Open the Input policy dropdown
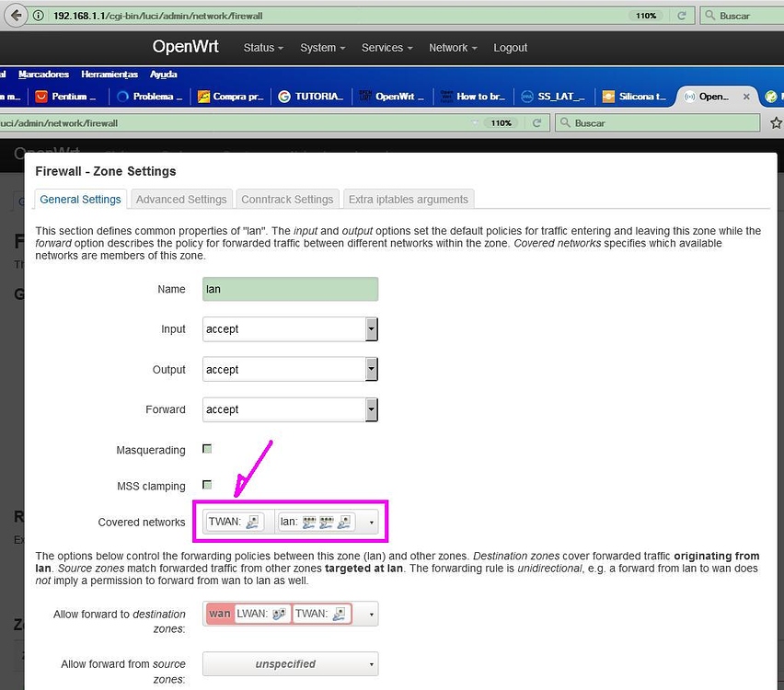Screen dimensions: 784x690 pyautogui.click(x=372, y=328)
